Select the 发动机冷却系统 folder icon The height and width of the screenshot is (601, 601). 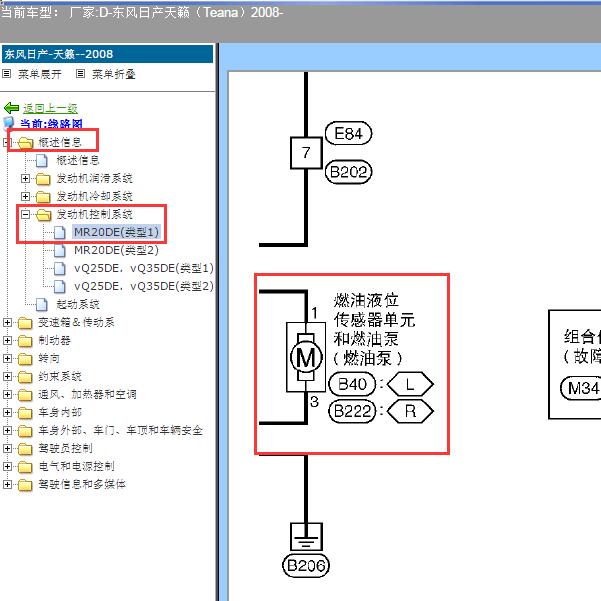point(43,197)
